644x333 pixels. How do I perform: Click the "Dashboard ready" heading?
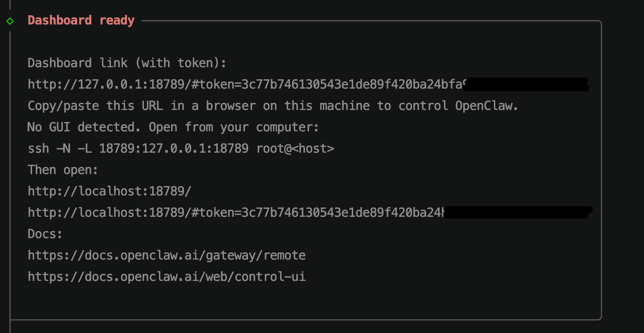click(x=81, y=20)
